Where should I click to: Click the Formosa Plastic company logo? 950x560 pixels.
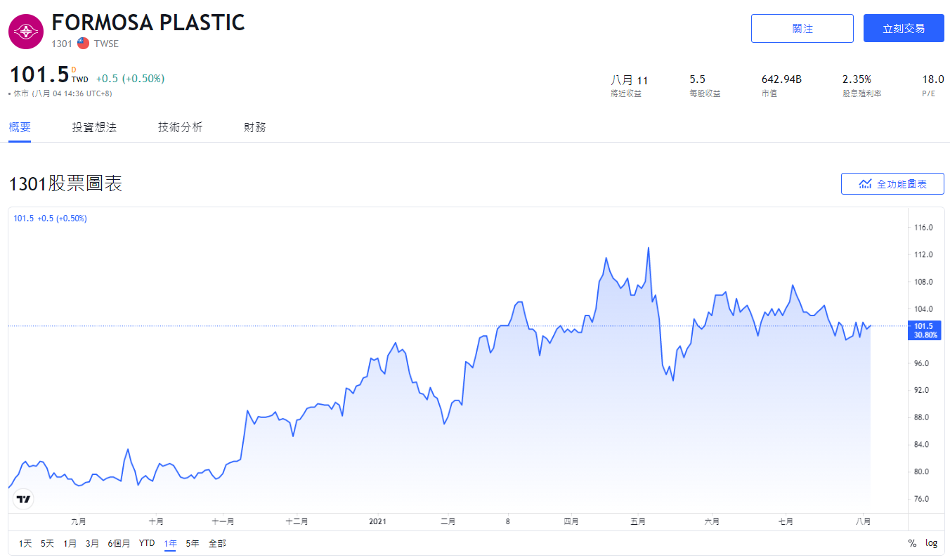[26, 32]
